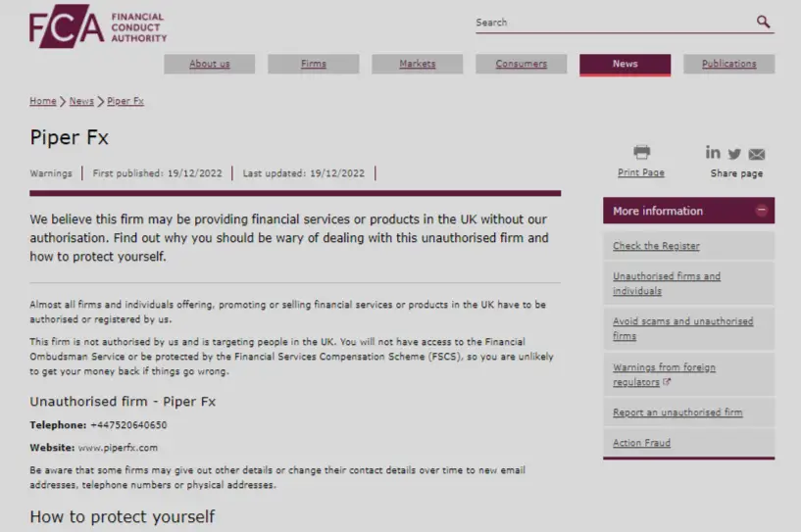The width and height of the screenshot is (801, 532).
Task: Share page via email envelope icon
Action: coord(757,154)
